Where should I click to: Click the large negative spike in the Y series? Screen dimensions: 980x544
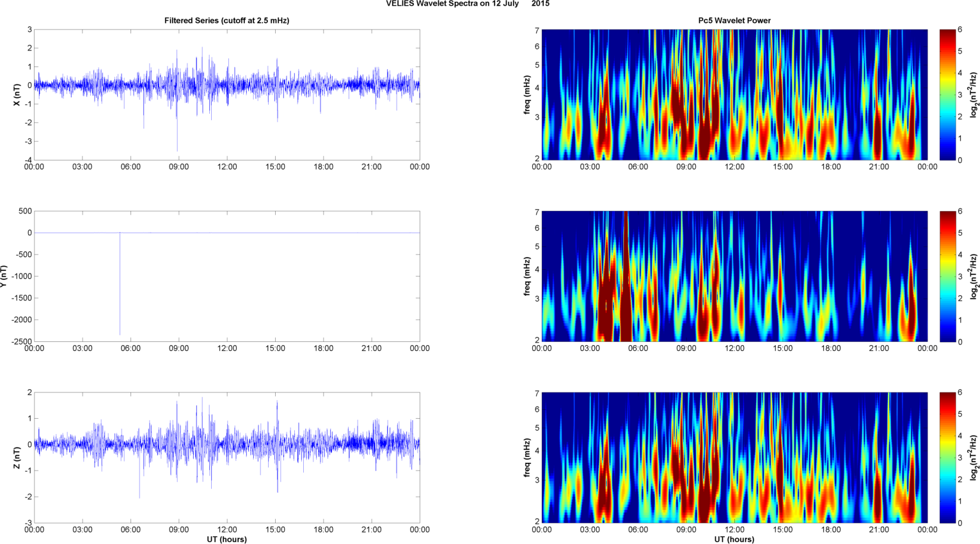point(120,284)
